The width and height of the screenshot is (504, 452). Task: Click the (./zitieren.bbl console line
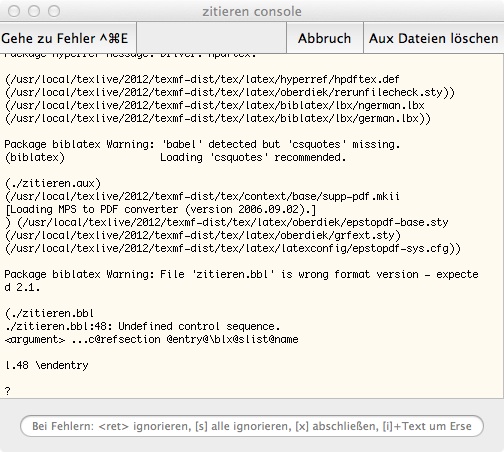pos(49,313)
